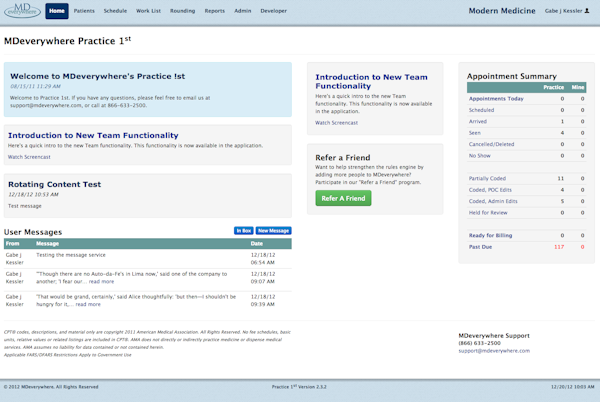Click the Scheduled appointments link
The image size is (600, 402).
[x=481, y=110]
